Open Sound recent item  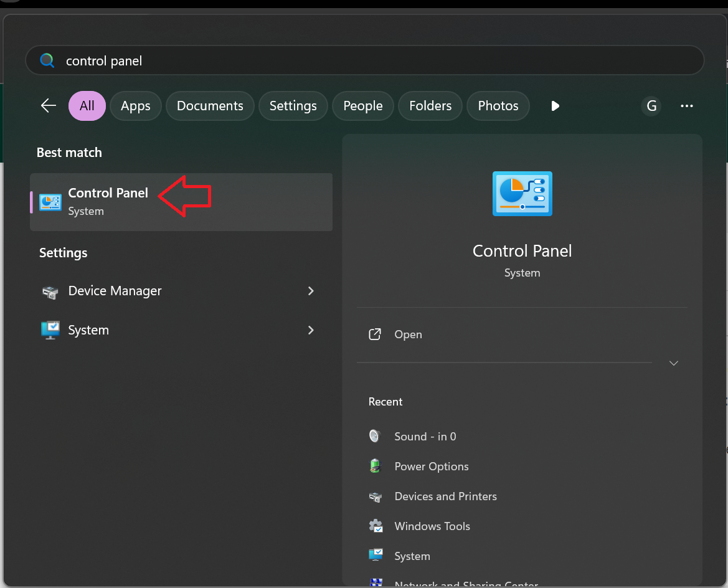pyautogui.click(x=425, y=437)
